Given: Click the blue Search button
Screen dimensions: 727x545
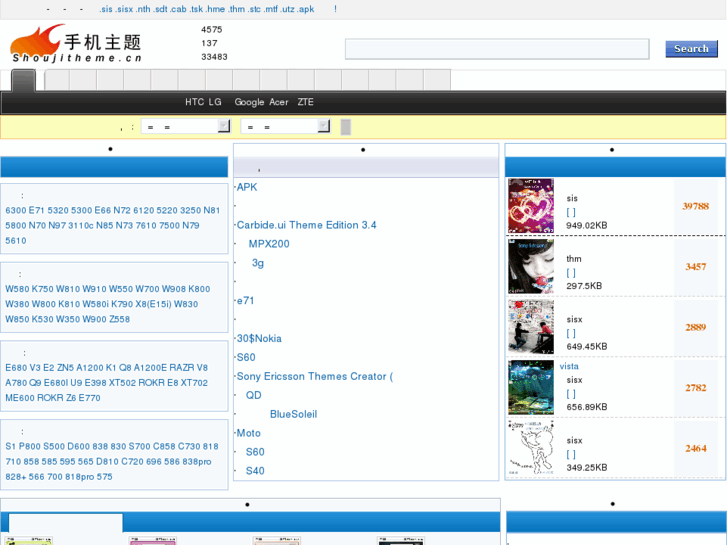Looking at the screenshot, I should point(691,49).
